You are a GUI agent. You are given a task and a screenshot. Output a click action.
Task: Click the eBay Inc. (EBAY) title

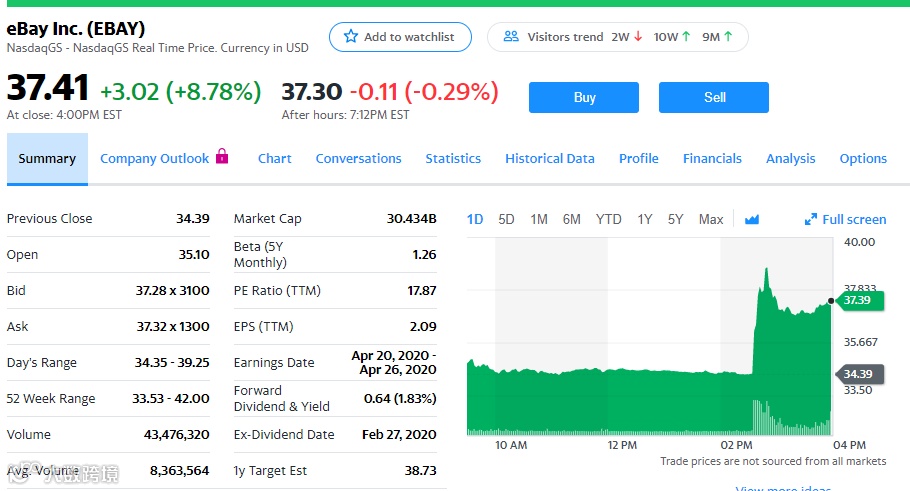click(x=76, y=28)
